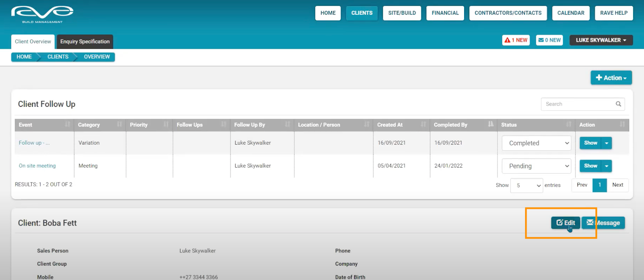Sort by Priority column arrows
The height and width of the screenshot is (280, 644).
[x=166, y=124]
